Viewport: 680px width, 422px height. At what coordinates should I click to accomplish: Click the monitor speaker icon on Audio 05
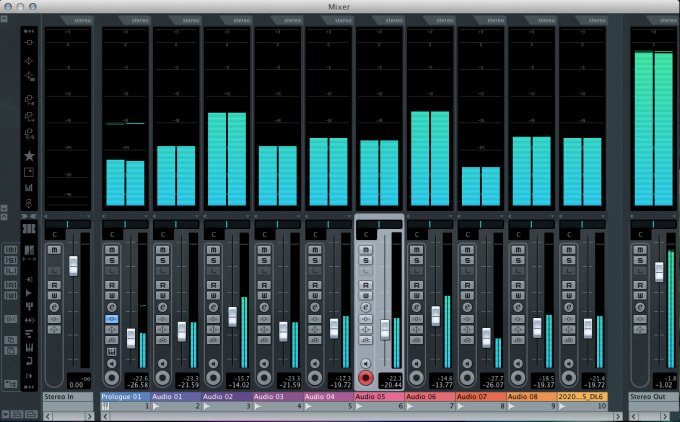(365, 362)
